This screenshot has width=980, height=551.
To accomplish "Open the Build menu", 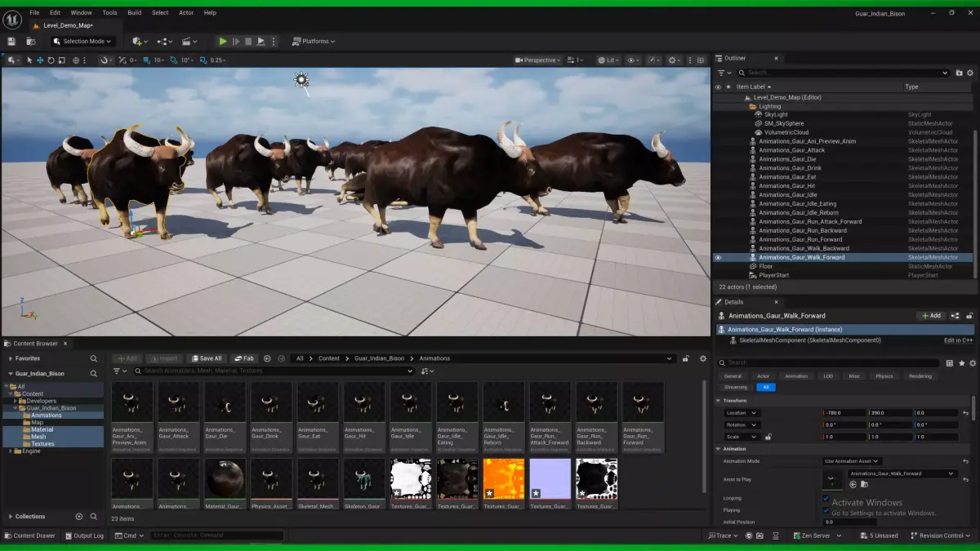I will click(x=135, y=13).
